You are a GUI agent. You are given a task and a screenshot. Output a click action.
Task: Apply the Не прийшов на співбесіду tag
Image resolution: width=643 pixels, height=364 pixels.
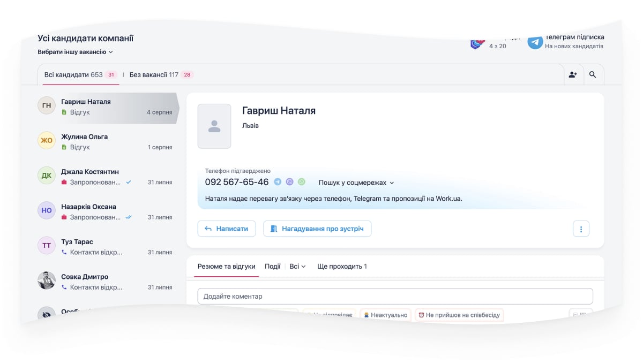pos(459,315)
